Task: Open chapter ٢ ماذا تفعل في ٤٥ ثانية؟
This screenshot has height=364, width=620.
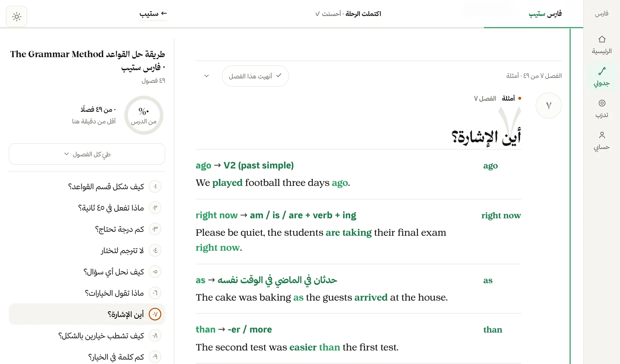Action: pyautogui.click(x=87, y=208)
